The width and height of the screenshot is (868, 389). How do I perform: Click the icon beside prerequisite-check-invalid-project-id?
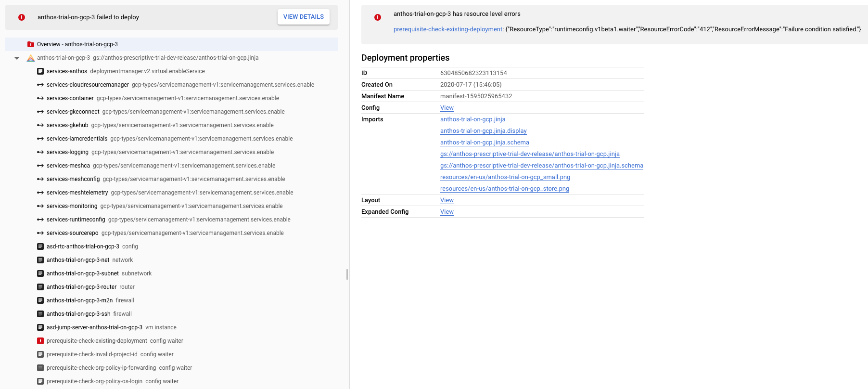coord(40,354)
